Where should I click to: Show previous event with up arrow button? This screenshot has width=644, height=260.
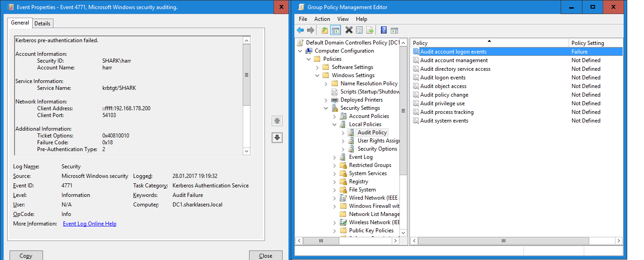tap(277, 121)
